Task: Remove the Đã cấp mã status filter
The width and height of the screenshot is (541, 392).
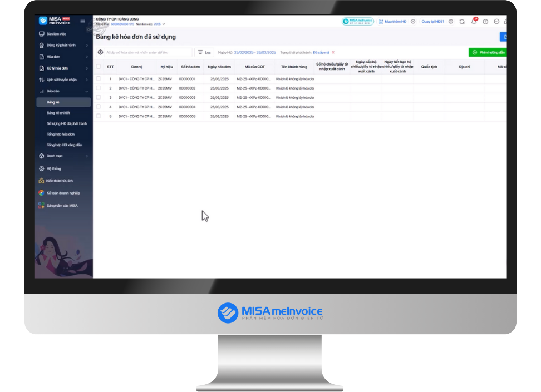Action: coord(333,52)
